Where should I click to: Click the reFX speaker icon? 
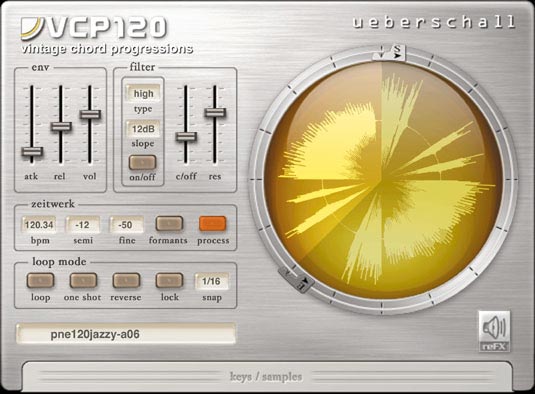(x=494, y=331)
